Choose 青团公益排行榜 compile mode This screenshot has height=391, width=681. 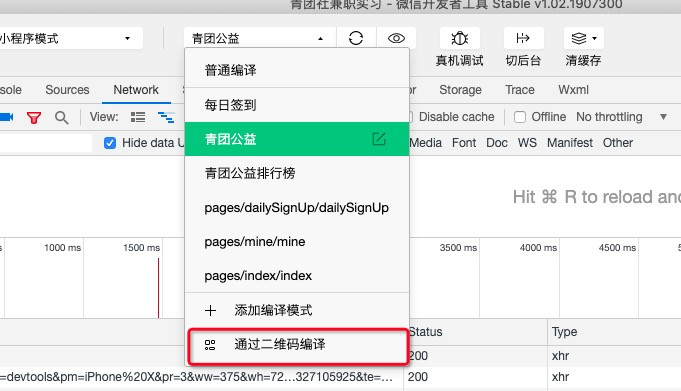click(x=297, y=173)
